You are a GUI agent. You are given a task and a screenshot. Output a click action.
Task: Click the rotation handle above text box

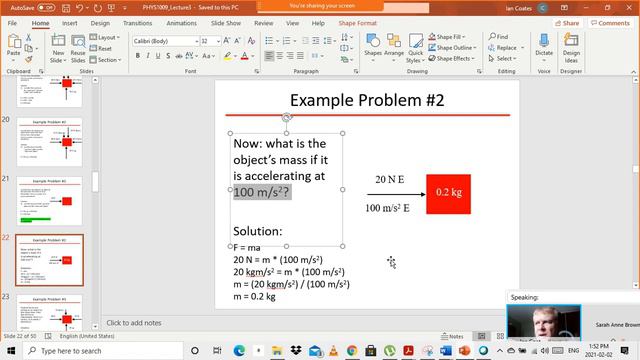[287, 118]
